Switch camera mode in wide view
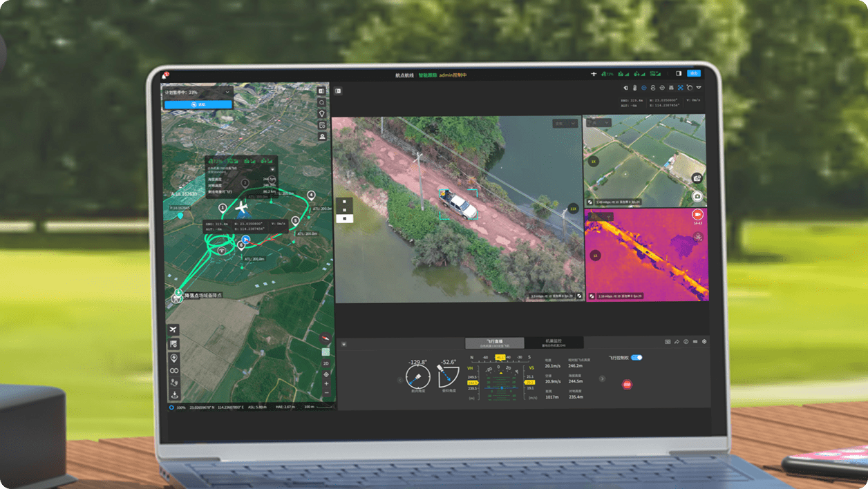Viewport: 868px width, 489px height. (x=697, y=178)
